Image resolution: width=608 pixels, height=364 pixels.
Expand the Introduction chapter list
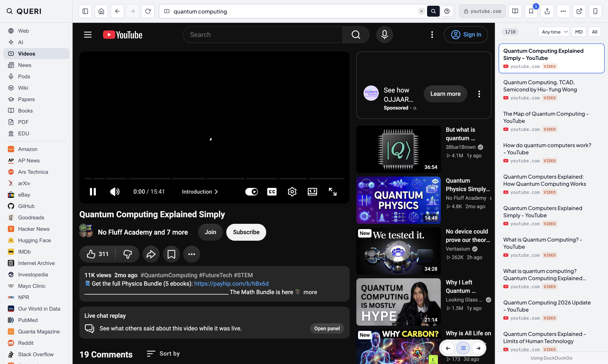coord(200,192)
